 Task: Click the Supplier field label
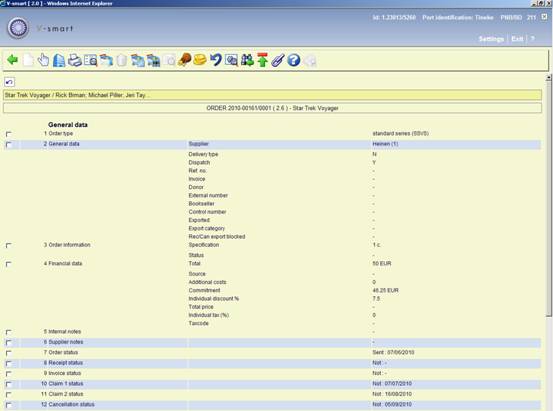coord(199,144)
